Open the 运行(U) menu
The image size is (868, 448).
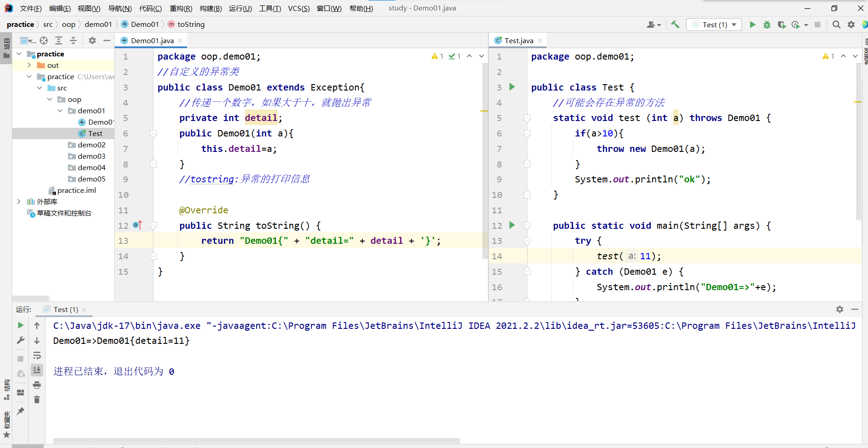click(240, 8)
